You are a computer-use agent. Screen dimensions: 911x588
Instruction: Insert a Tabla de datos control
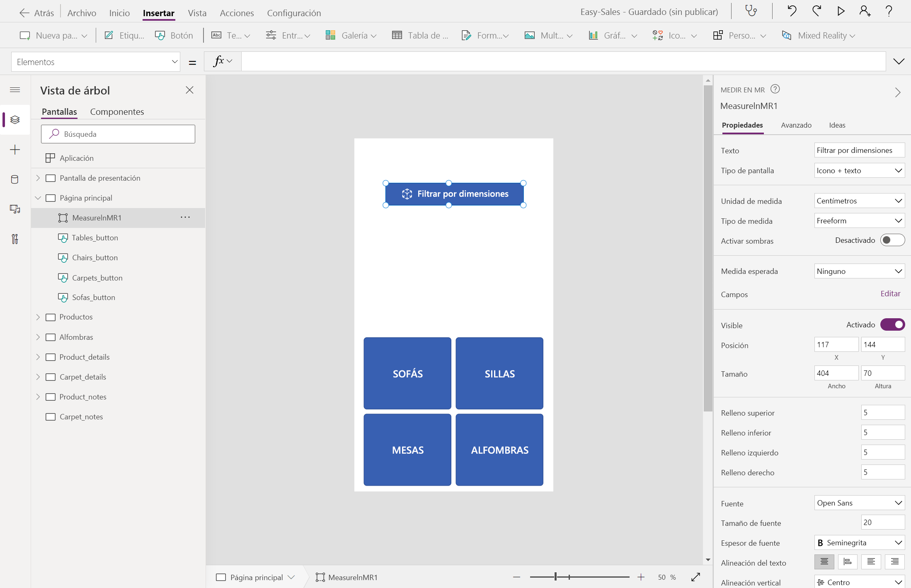tap(420, 35)
